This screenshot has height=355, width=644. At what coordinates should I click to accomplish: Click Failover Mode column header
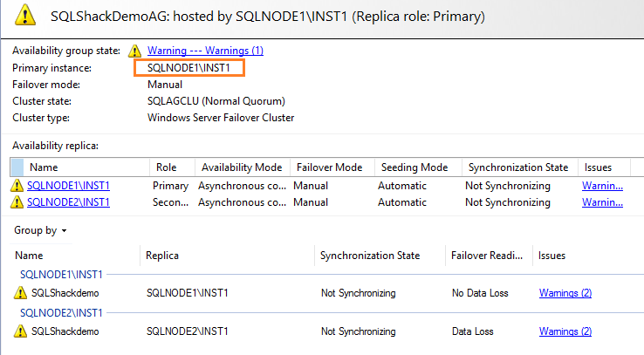329,167
